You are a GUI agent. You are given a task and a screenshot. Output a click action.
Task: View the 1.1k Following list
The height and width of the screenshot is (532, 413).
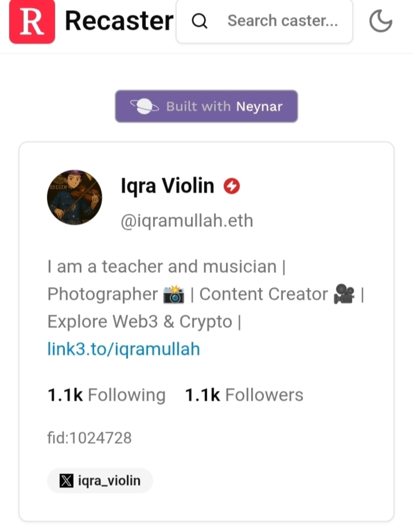(106, 395)
